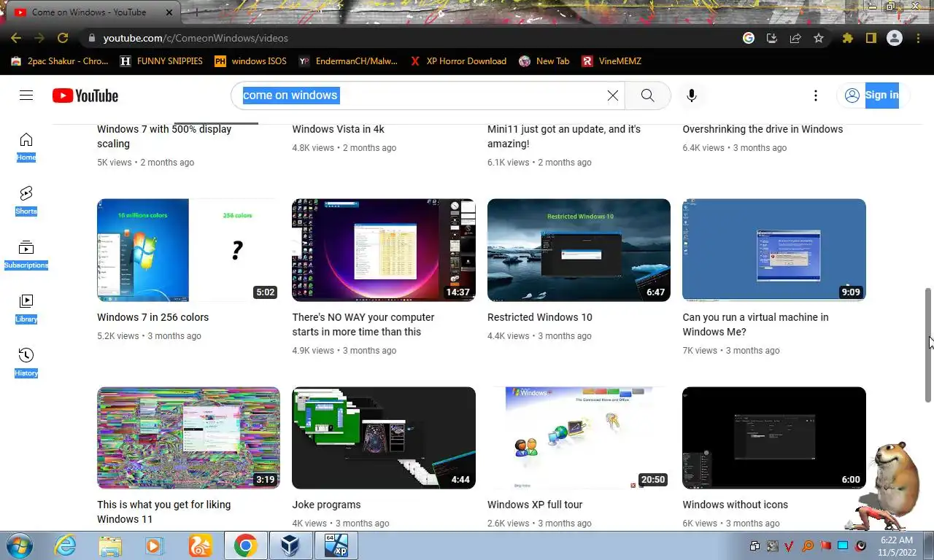Screen dimensions: 934x560
Task: Reload the page in Chrome
Action: [x=63, y=38]
